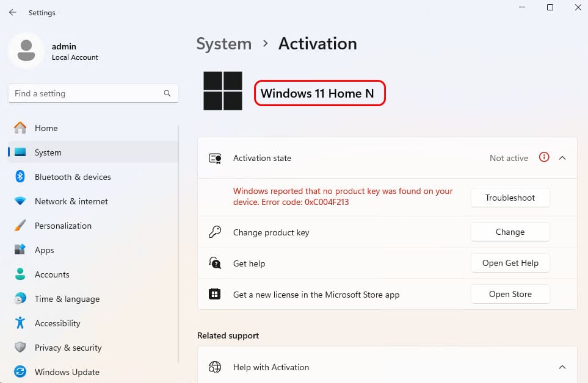Click the Not active status text
The image size is (588, 383).
click(509, 158)
